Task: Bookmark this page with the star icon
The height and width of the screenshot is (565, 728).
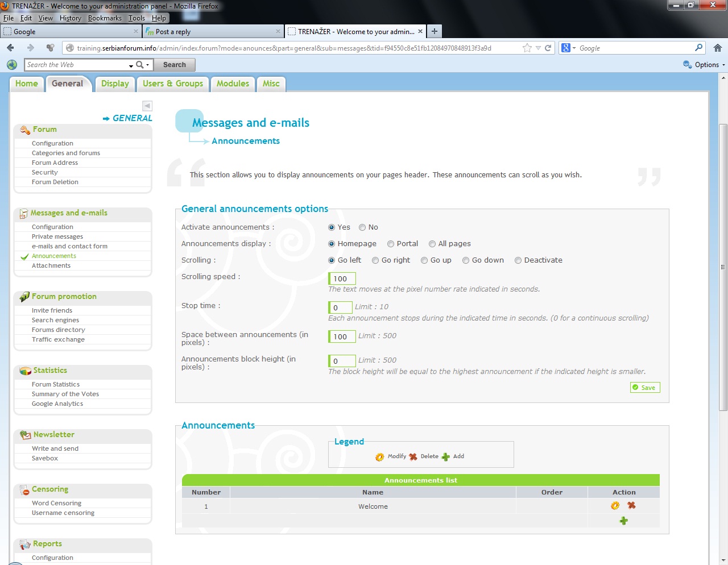Action: point(527,48)
